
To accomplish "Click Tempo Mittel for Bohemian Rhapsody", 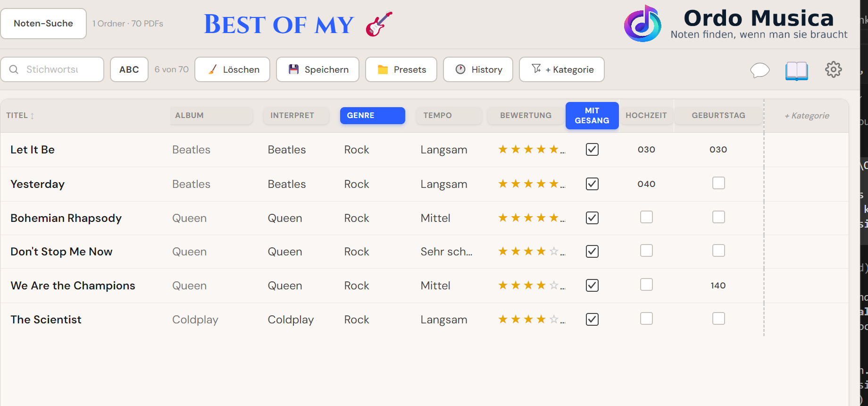I will (435, 218).
